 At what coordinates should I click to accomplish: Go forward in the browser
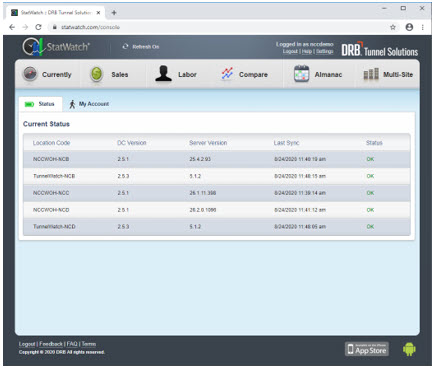click(x=25, y=27)
